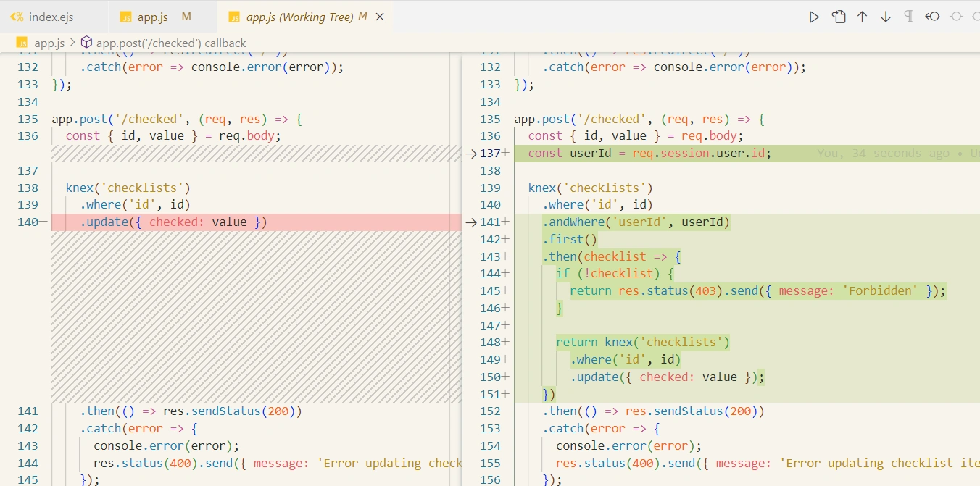Click the '.andWhere('userId', userId)' line

(636, 222)
